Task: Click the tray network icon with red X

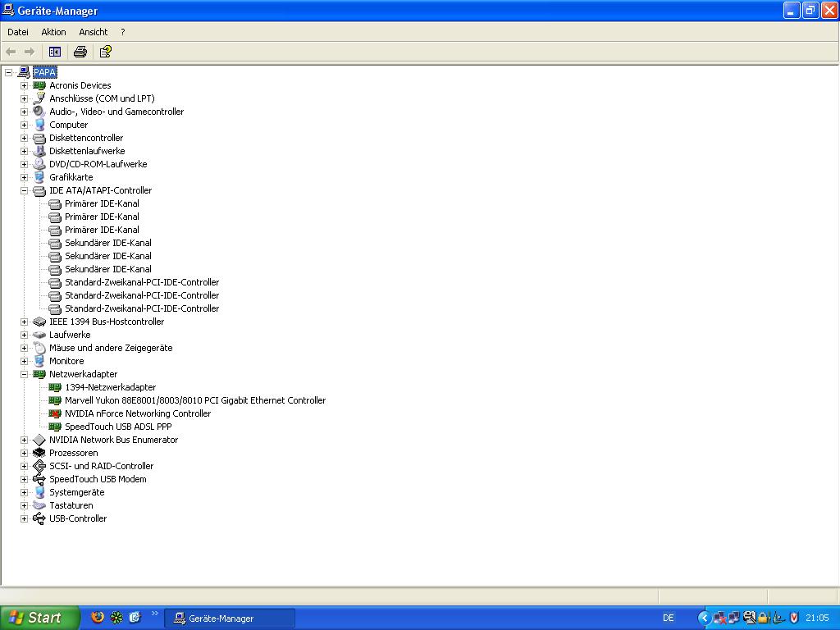Action: point(719,619)
